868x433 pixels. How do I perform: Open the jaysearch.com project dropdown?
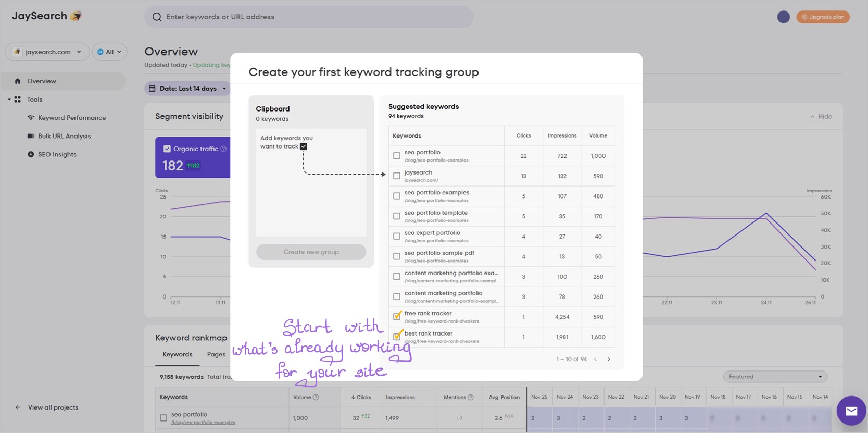[x=47, y=52]
